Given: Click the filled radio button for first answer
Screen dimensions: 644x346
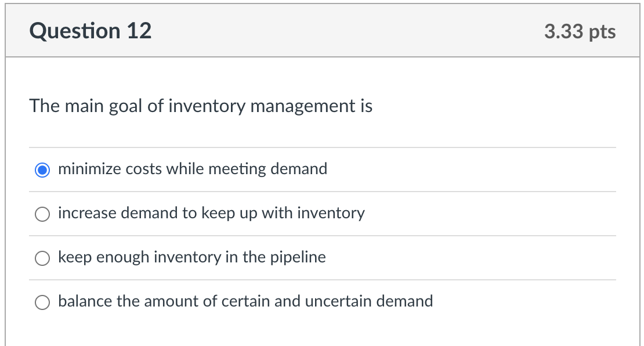Looking at the screenshot, I should tap(42, 170).
